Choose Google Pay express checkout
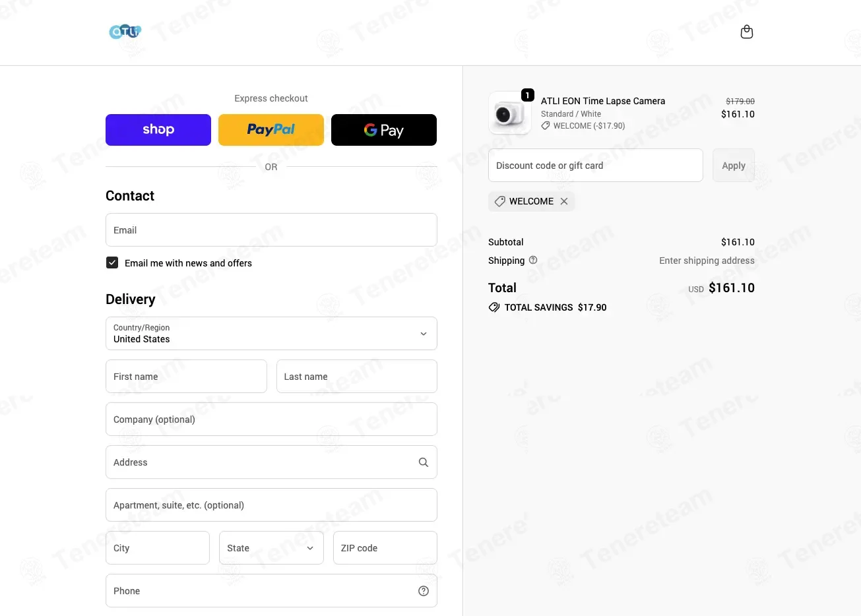This screenshot has width=861, height=616. [x=384, y=130]
